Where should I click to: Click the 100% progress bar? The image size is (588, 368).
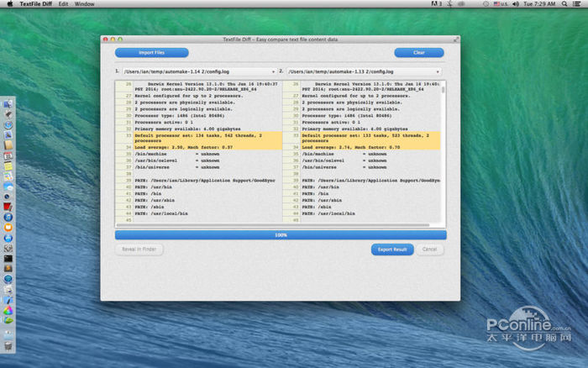pos(281,235)
